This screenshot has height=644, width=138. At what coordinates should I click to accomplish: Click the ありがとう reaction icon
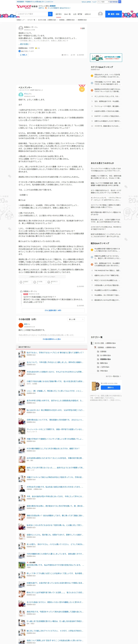click(49, 282)
